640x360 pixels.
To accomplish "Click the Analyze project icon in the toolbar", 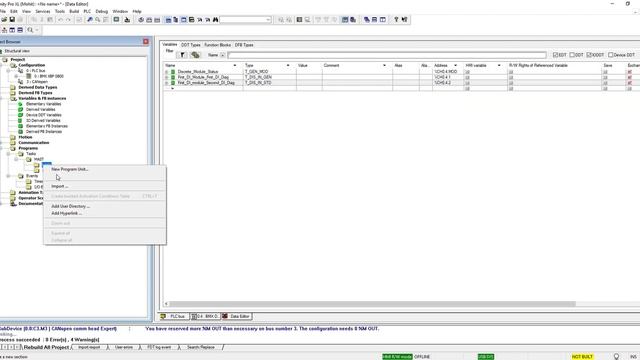I will (x=140, y=20).
